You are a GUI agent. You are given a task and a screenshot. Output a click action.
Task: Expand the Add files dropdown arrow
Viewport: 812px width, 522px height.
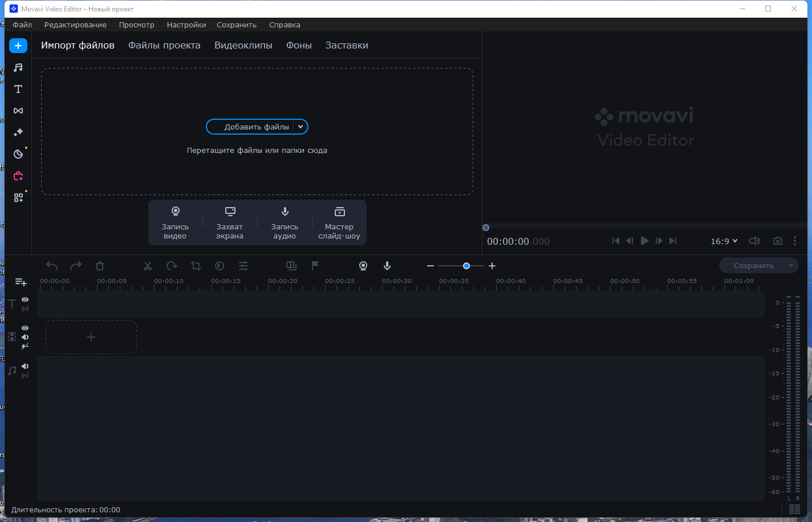coord(301,127)
